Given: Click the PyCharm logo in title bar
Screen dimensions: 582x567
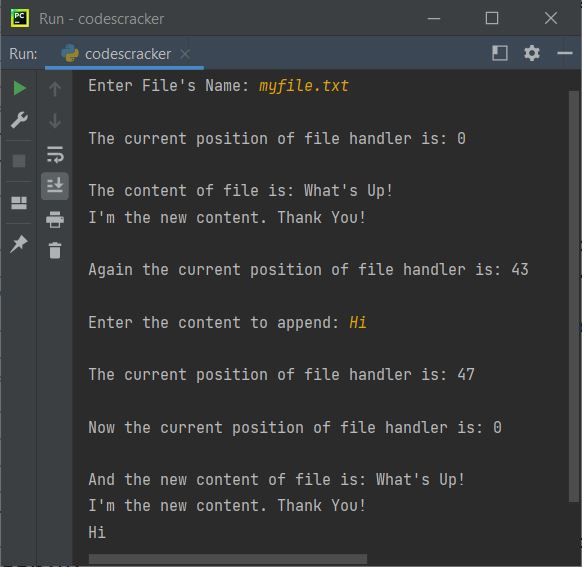Looking at the screenshot, I should [20, 18].
